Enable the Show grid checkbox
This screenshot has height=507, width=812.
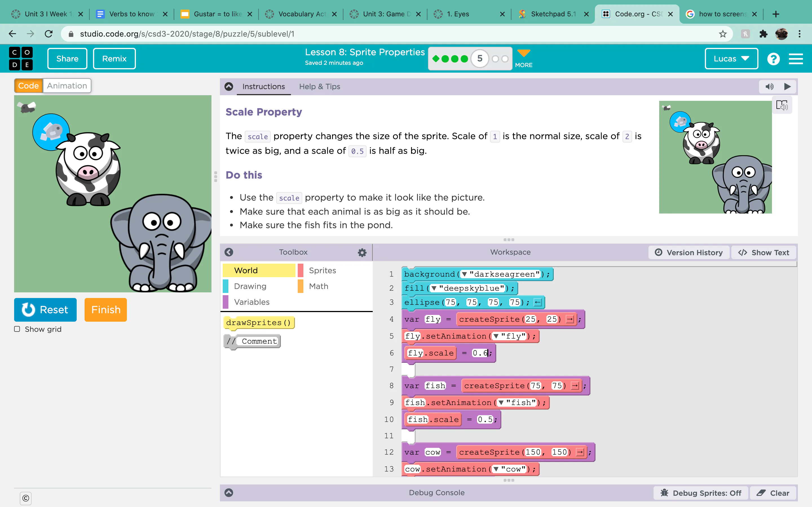tap(17, 329)
